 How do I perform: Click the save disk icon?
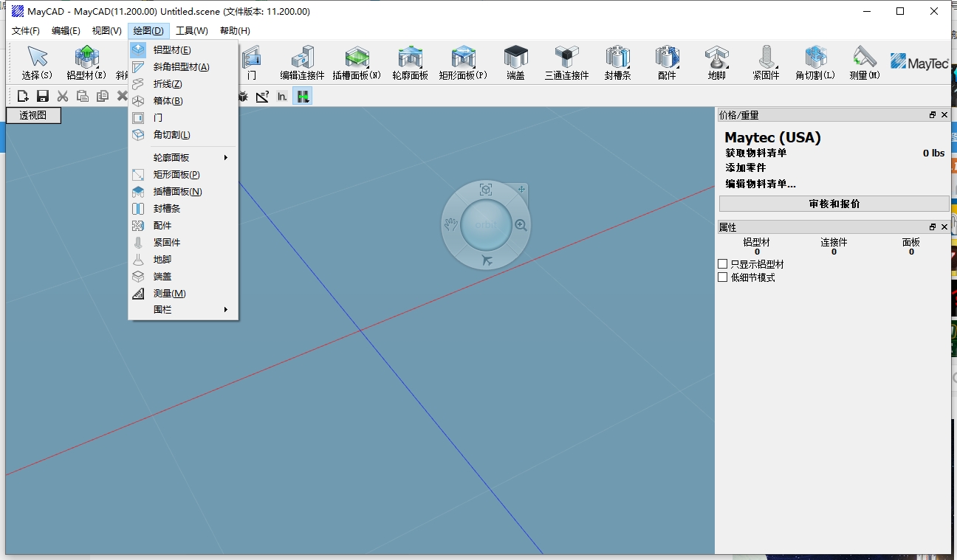(43, 96)
